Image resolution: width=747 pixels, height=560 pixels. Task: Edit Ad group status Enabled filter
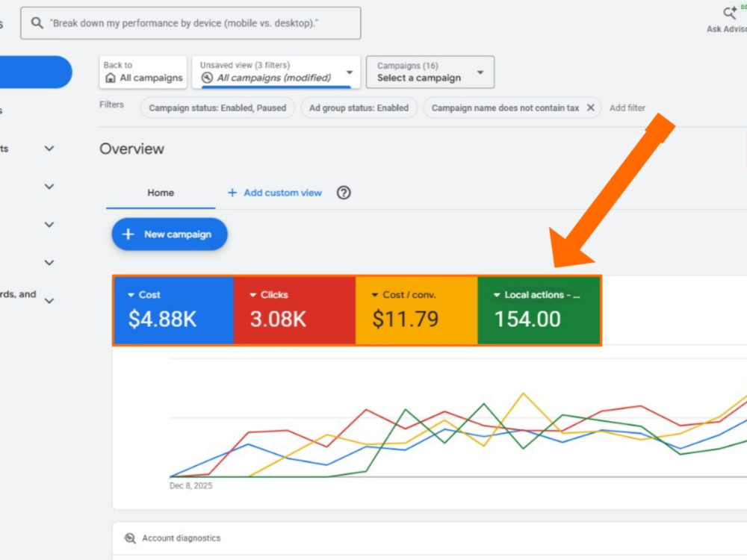pyautogui.click(x=359, y=108)
